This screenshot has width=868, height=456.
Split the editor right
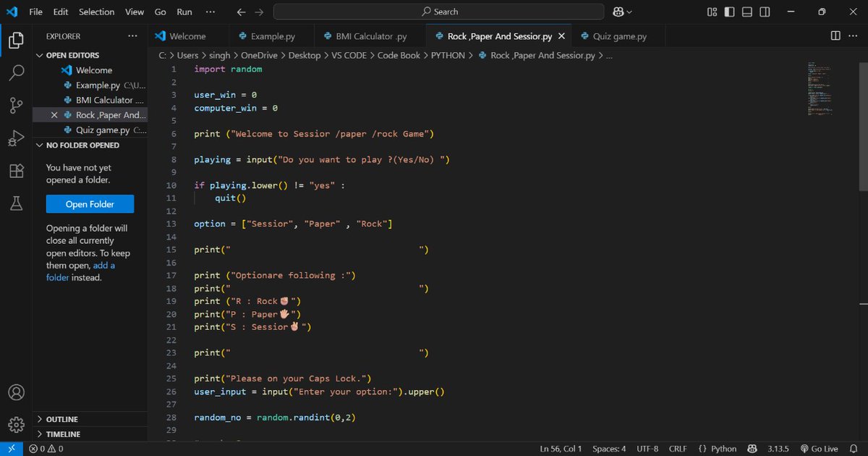[835, 36]
